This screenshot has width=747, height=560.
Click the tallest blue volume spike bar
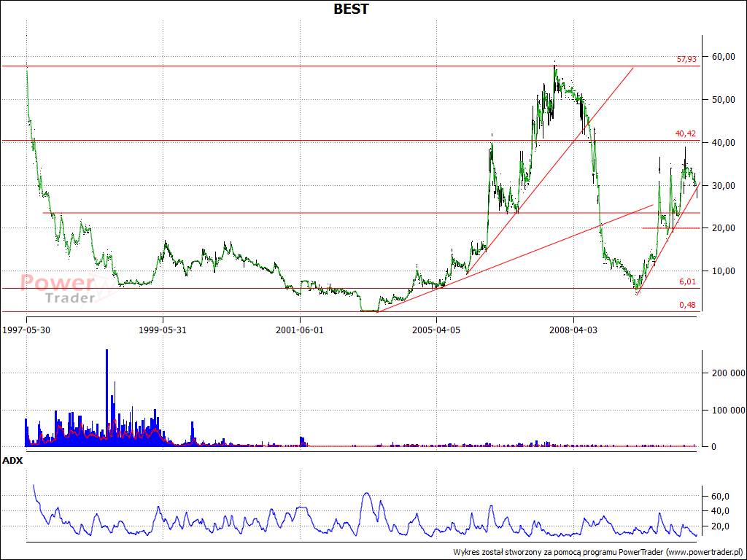click(107, 397)
